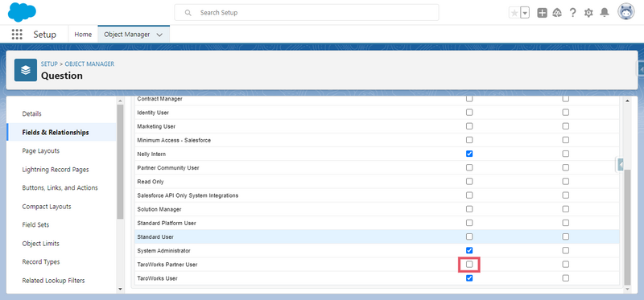Click the main panel scrollbar down arrow
Viewport: 644px width, 300px height.
[627, 289]
